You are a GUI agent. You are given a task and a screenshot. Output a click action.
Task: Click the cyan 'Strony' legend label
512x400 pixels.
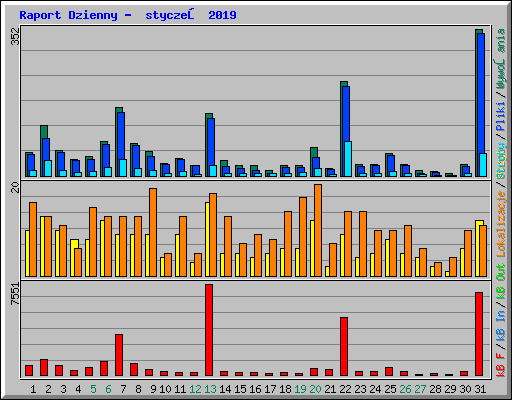pos(501,161)
